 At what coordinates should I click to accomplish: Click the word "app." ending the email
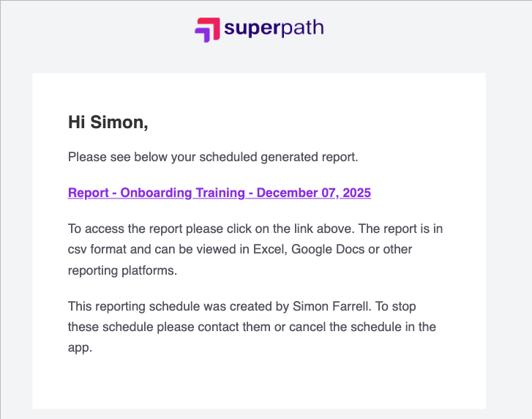coord(80,347)
